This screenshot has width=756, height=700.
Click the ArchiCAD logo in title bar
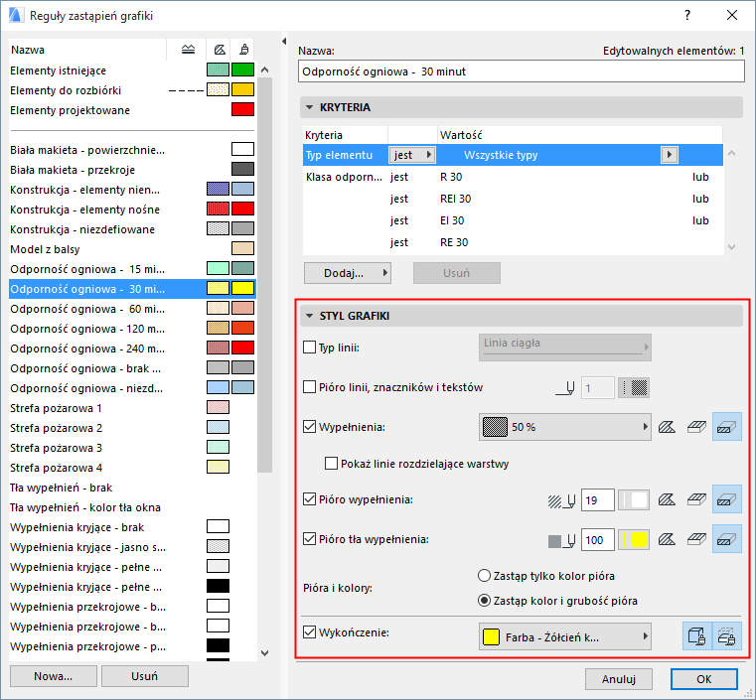tap(17, 16)
